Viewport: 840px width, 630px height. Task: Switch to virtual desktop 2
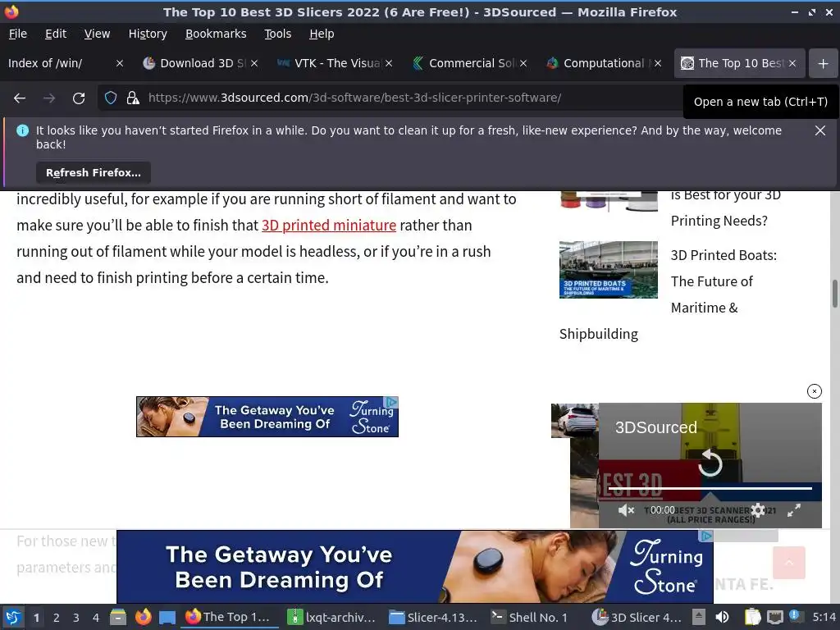pos(57,618)
